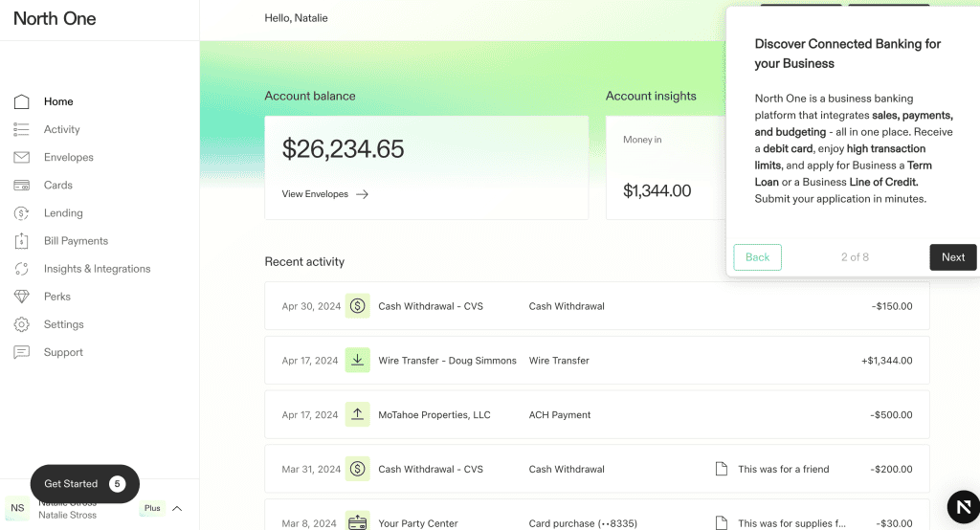Click the 'This was for a friend' note
The image size is (980, 530).
pos(783,470)
